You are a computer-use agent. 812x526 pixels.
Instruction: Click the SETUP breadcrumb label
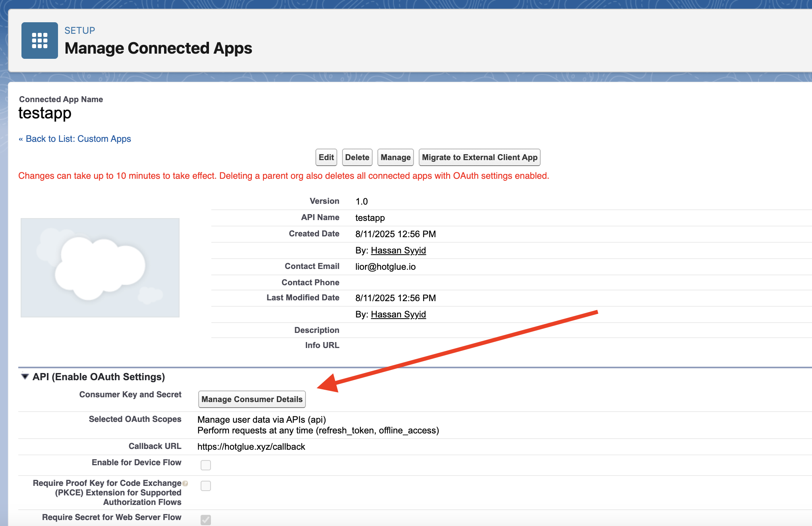coord(80,31)
